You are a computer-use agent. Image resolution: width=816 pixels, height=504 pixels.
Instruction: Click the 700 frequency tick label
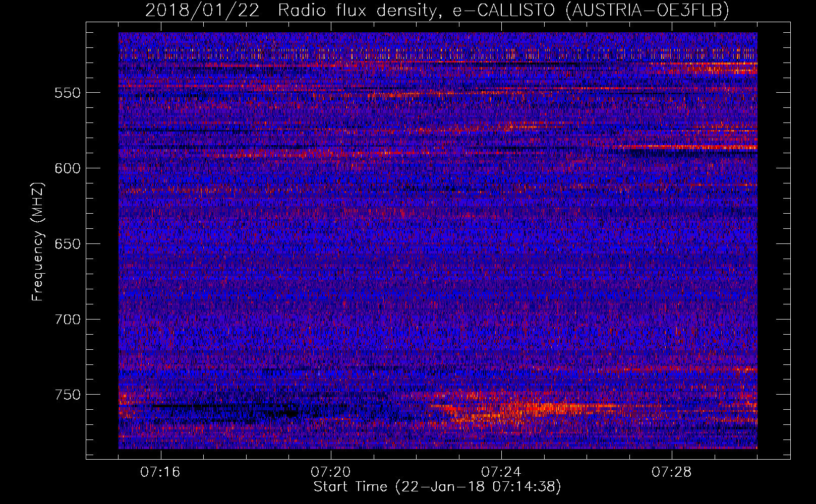click(x=67, y=320)
